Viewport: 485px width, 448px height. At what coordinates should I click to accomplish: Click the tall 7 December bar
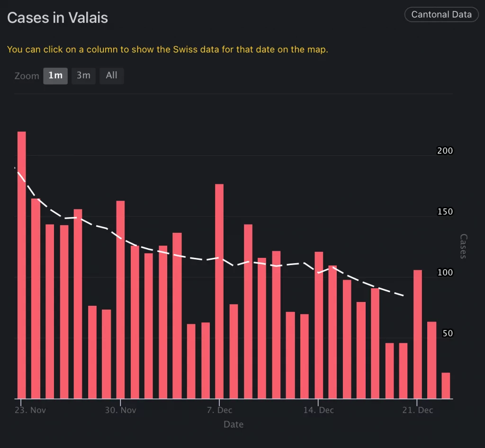[219, 292]
